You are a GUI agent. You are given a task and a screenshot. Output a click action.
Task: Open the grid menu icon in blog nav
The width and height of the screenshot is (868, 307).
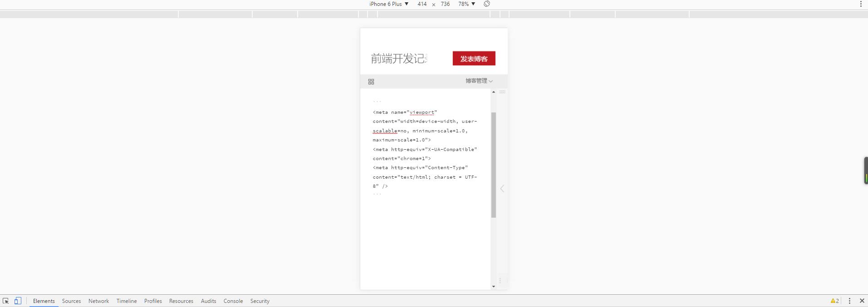pyautogui.click(x=371, y=82)
